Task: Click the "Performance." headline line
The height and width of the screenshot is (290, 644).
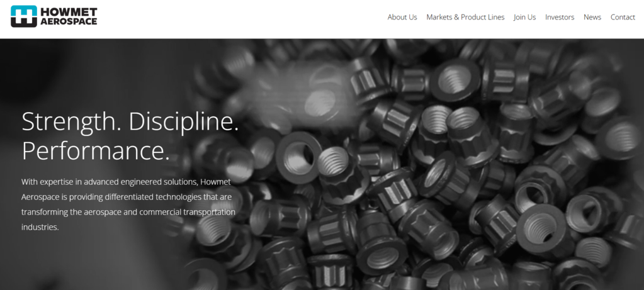Action: click(96, 150)
